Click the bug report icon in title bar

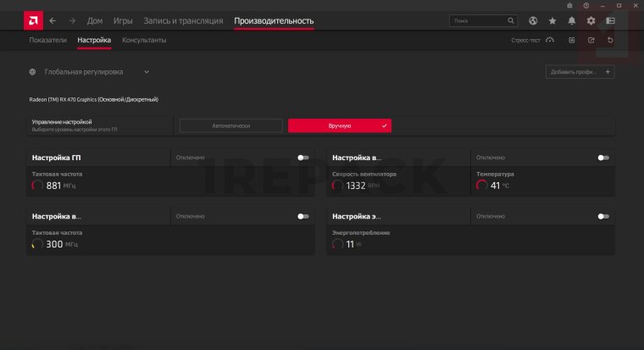(569, 6)
